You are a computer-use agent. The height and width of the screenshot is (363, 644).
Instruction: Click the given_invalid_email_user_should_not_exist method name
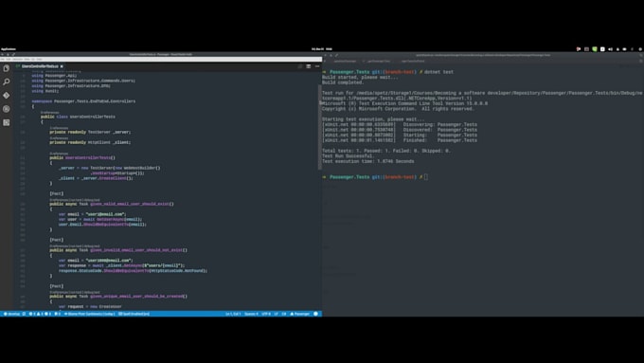click(136, 250)
